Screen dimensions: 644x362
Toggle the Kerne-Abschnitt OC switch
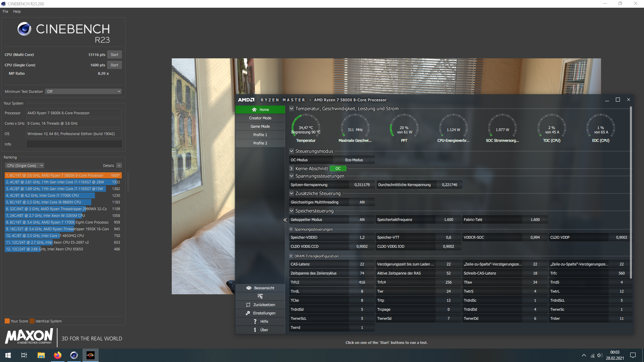click(338, 169)
